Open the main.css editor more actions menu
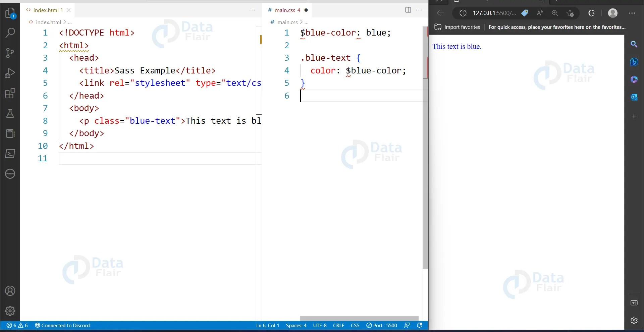644x332 pixels. (x=419, y=10)
